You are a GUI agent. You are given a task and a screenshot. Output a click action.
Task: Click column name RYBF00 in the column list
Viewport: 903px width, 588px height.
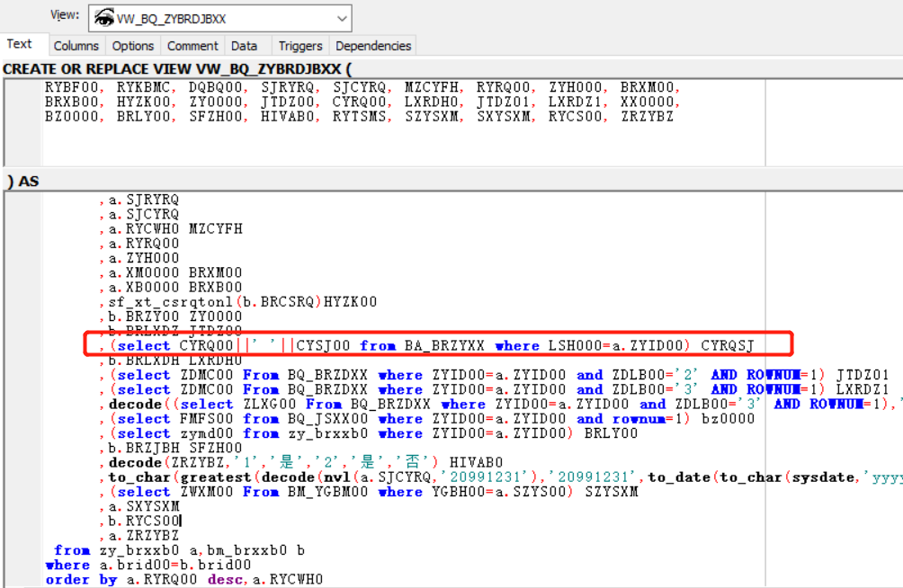72,87
